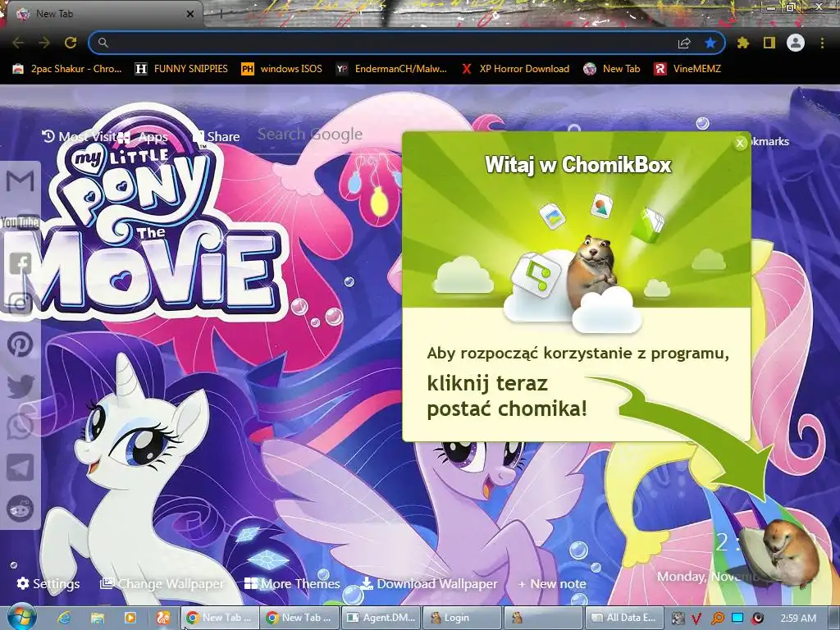Viewport: 840px width, 630px height.
Task: Toggle the bookmark star for this page
Action: pos(710,43)
